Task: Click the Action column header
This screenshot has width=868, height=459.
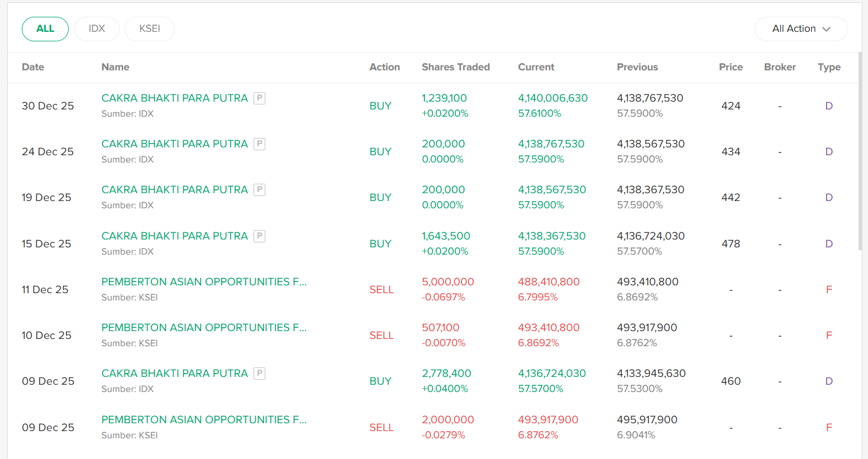Action: point(385,67)
